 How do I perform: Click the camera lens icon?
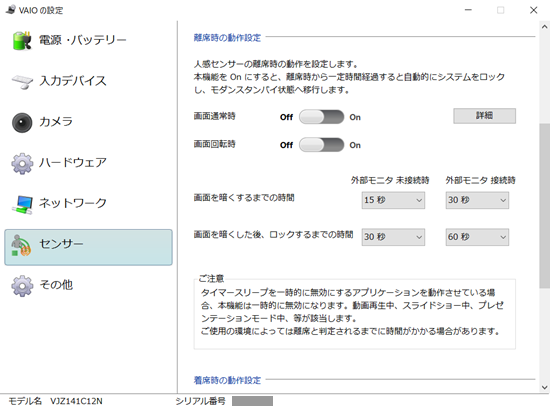22,122
